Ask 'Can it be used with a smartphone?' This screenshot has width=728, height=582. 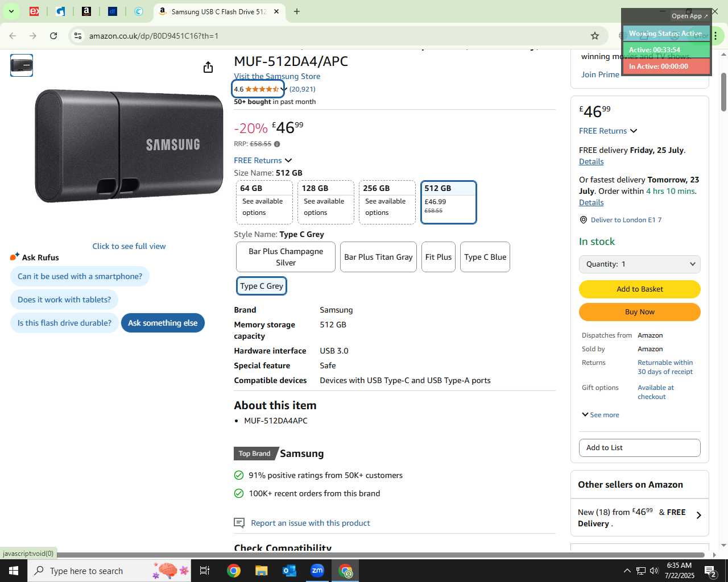coord(80,276)
